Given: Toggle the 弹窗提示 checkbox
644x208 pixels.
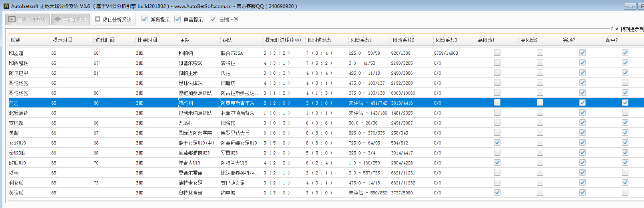Looking at the screenshot, I should 145,19.
